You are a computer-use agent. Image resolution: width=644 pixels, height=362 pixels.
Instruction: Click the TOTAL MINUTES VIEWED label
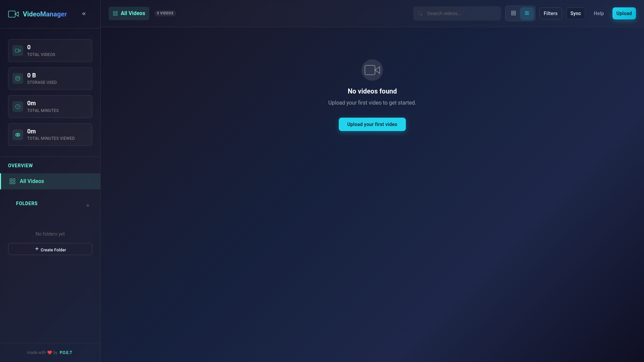pos(51,138)
